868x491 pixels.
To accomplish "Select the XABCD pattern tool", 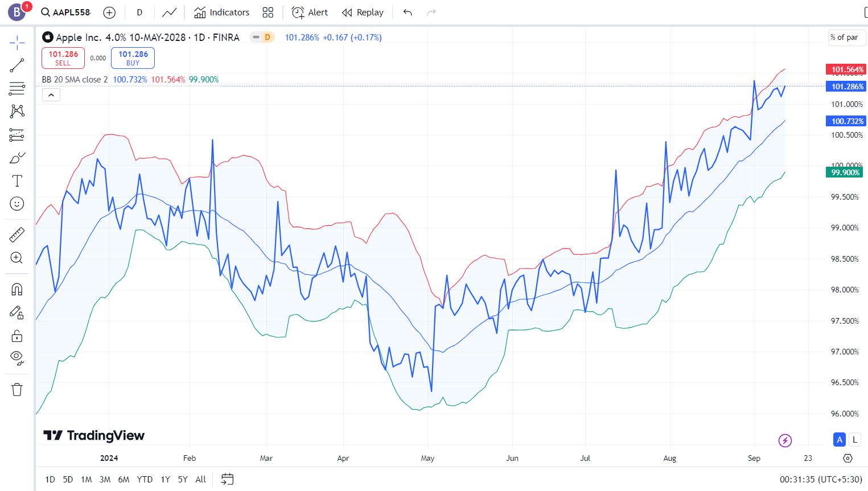I will click(x=17, y=112).
